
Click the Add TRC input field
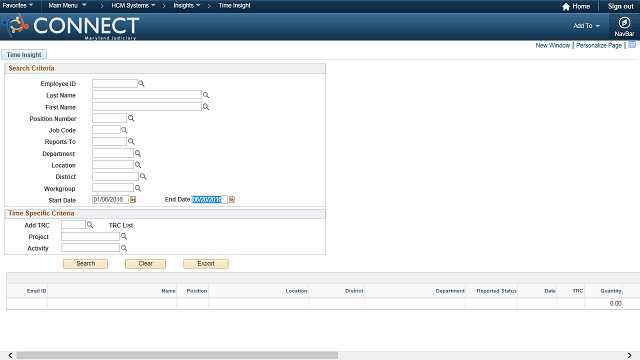pyautogui.click(x=73, y=224)
